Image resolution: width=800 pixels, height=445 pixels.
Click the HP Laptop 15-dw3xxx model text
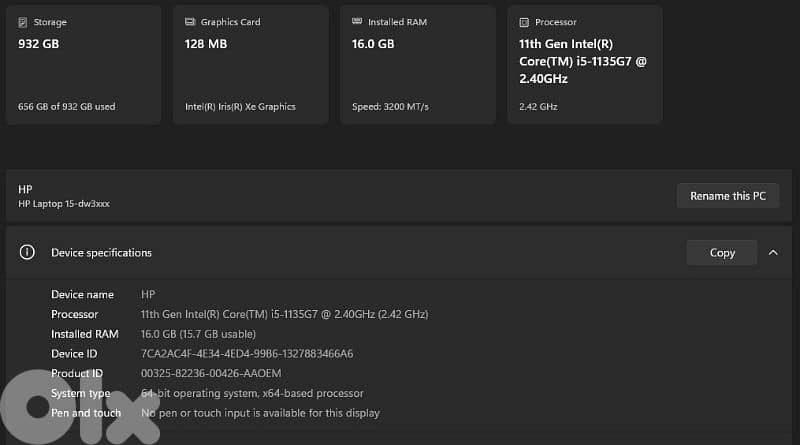[x=64, y=204]
